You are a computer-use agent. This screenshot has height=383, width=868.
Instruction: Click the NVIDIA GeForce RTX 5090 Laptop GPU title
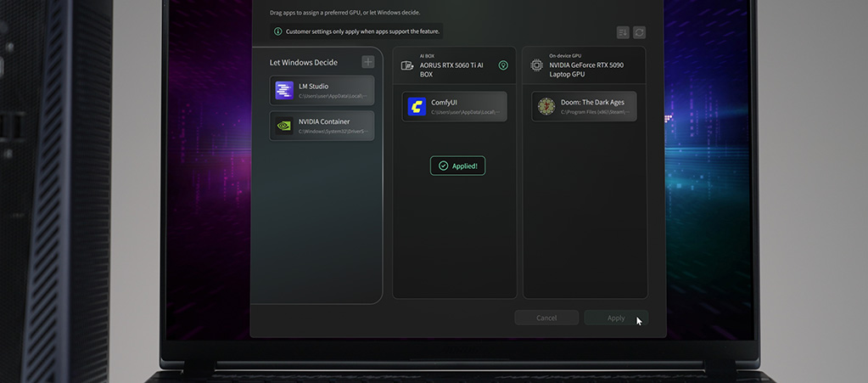tap(586, 70)
